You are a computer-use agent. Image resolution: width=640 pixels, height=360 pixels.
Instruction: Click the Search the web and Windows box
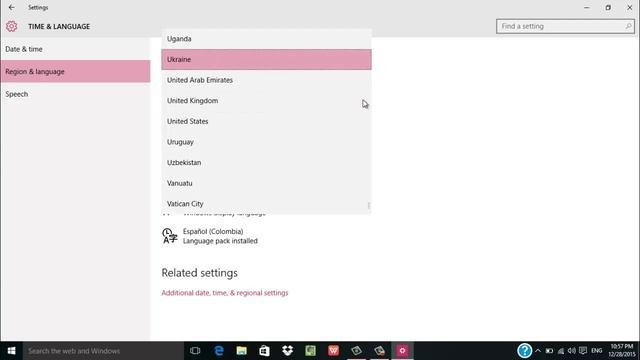click(x=103, y=351)
